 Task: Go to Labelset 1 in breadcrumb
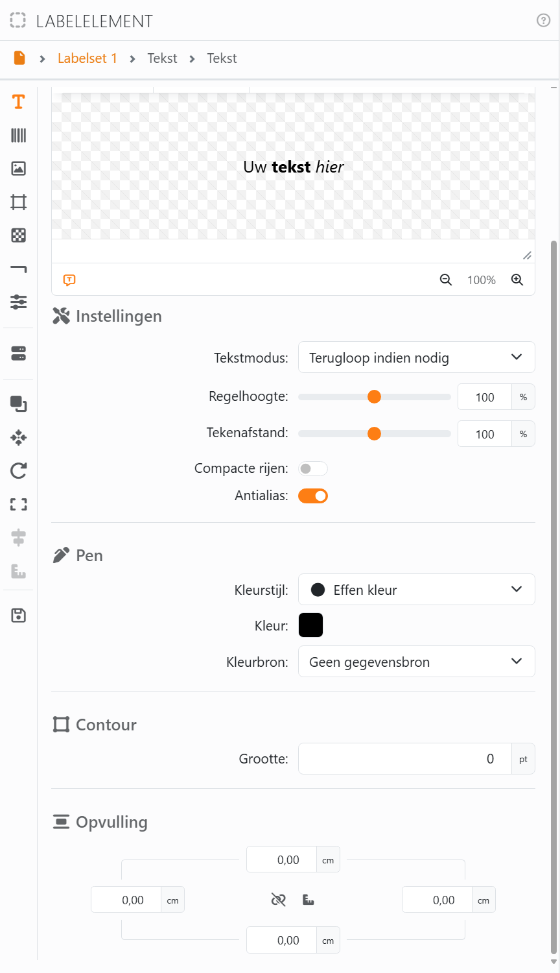click(87, 58)
